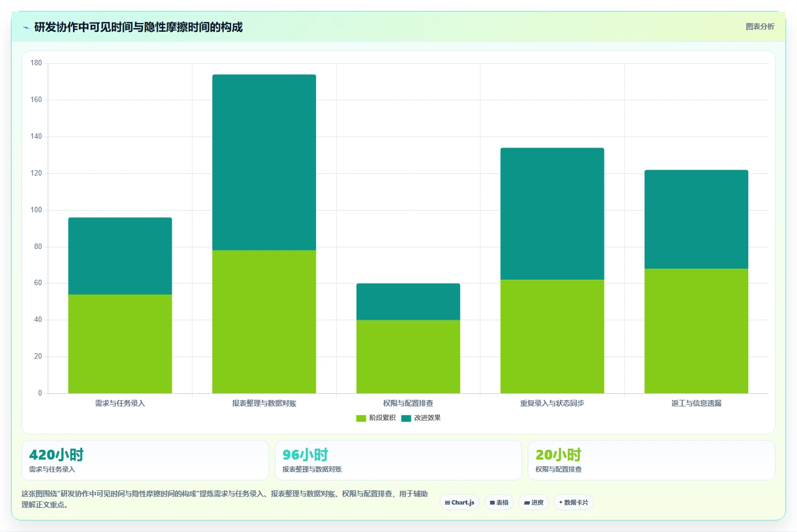Click the 阶段累积 legend text
Viewport: 797px width, 532px height.
click(382, 418)
